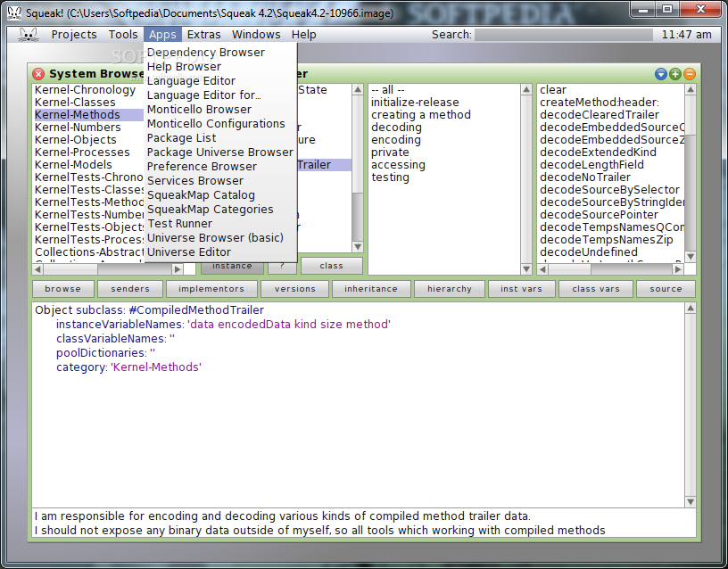The width and height of the screenshot is (728, 569).
Task: Open Monticello Configurations from the menu
Action: pos(220,124)
